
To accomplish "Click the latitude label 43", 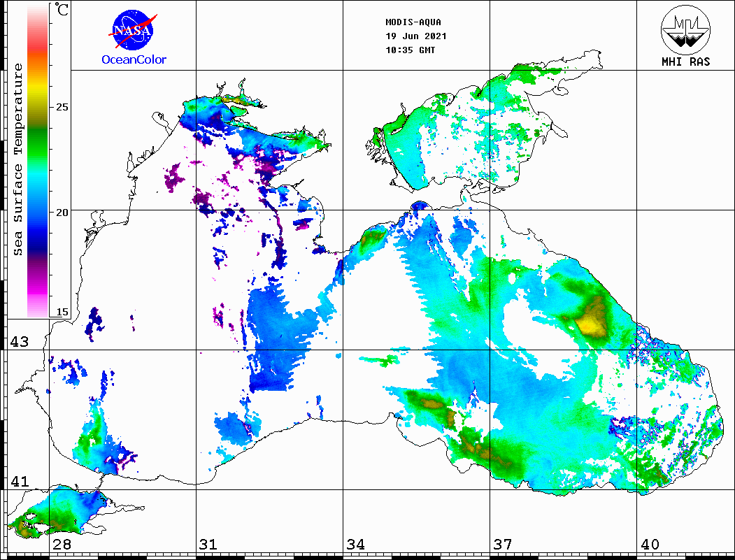I will (x=18, y=342).
